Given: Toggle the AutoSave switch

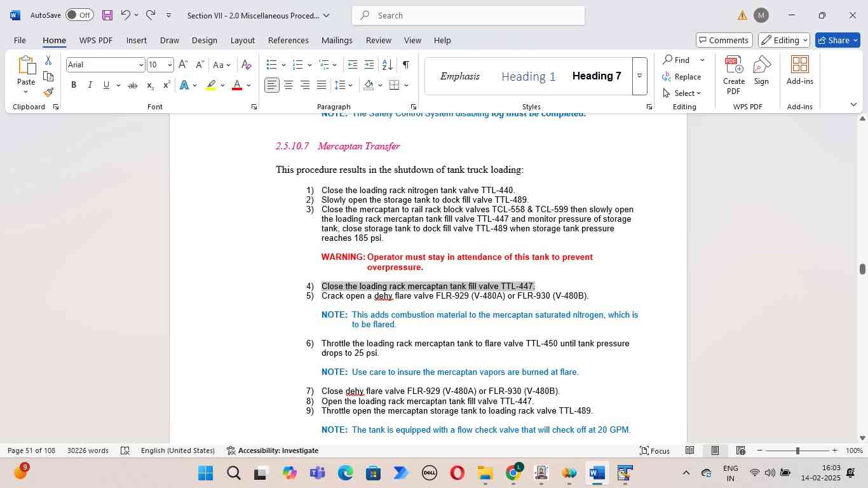Looking at the screenshot, I should click(x=79, y=15).
